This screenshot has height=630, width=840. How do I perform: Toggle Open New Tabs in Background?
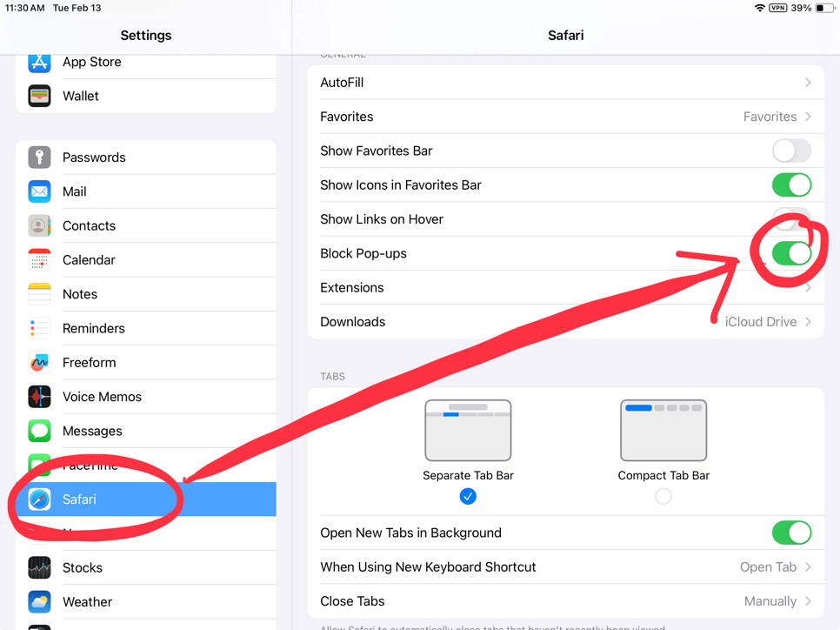(791, 533)
